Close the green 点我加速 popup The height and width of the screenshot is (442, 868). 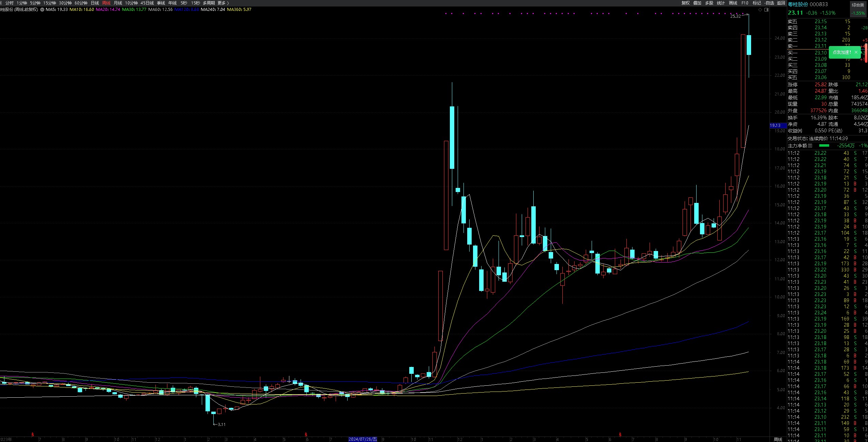tap(856, 52)
